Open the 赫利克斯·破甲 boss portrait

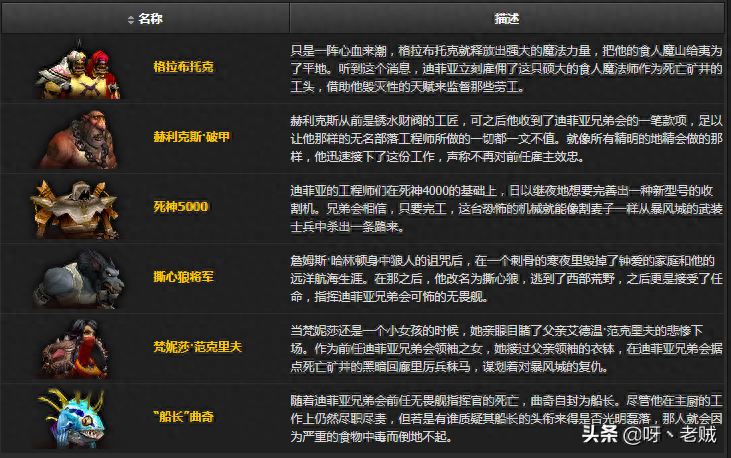(77, 139)
